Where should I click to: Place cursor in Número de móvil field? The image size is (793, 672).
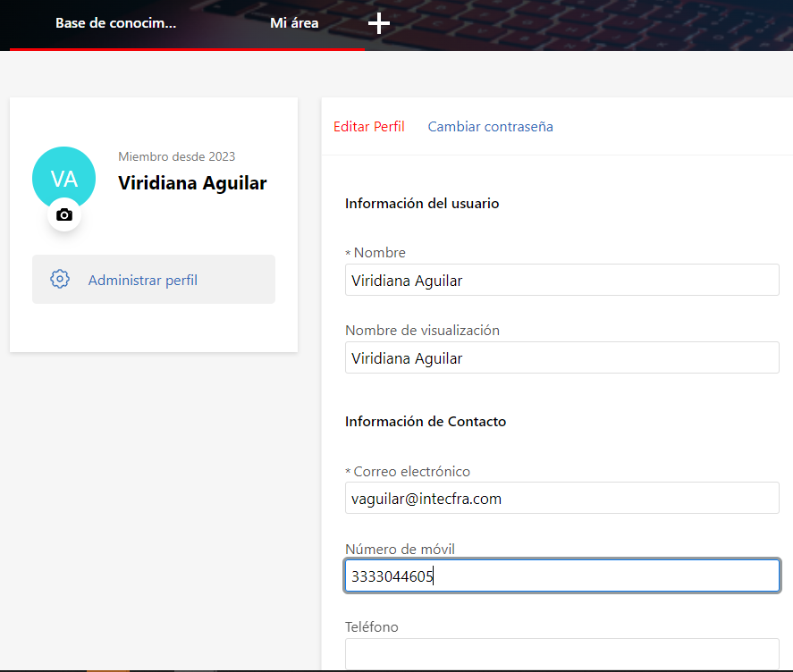561,576
